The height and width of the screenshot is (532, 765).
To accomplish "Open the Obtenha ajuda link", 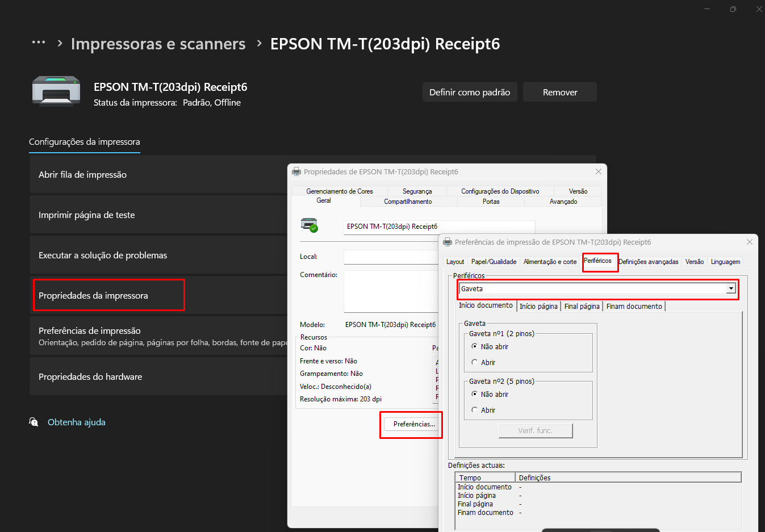I will [77, 422].
